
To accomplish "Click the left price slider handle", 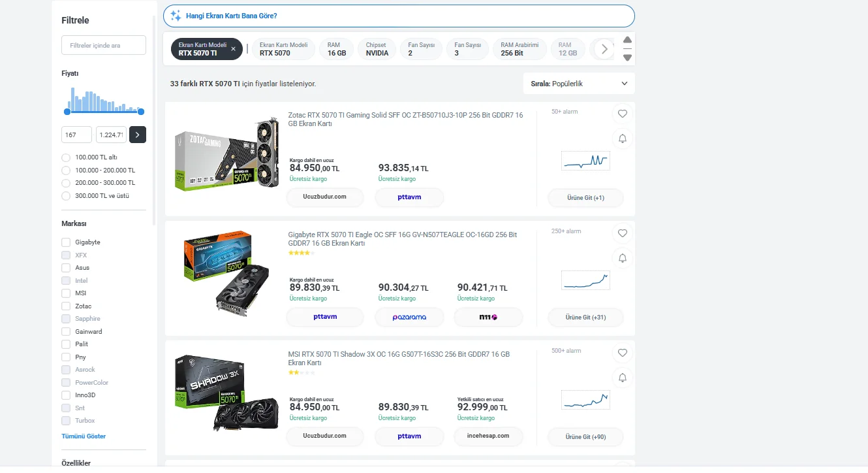I will [67, 112].
